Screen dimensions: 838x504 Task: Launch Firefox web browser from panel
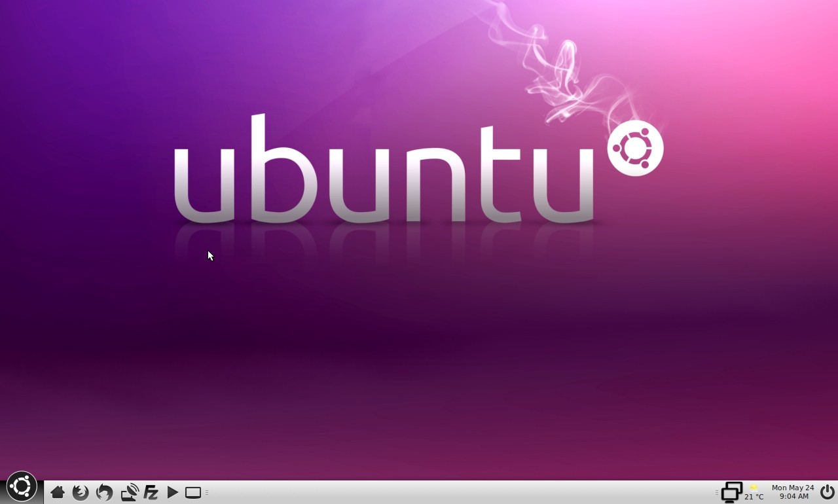coord(81,492)
